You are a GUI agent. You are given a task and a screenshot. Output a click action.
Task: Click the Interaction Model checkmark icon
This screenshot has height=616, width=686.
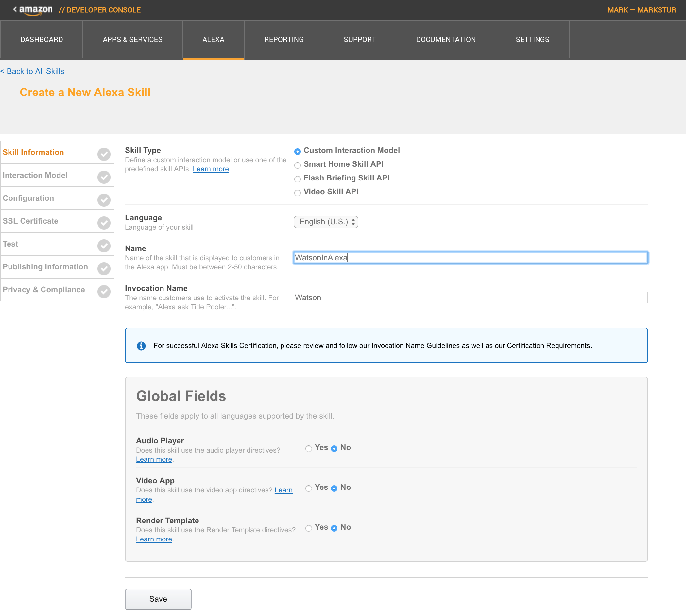[x=104, y=177]
